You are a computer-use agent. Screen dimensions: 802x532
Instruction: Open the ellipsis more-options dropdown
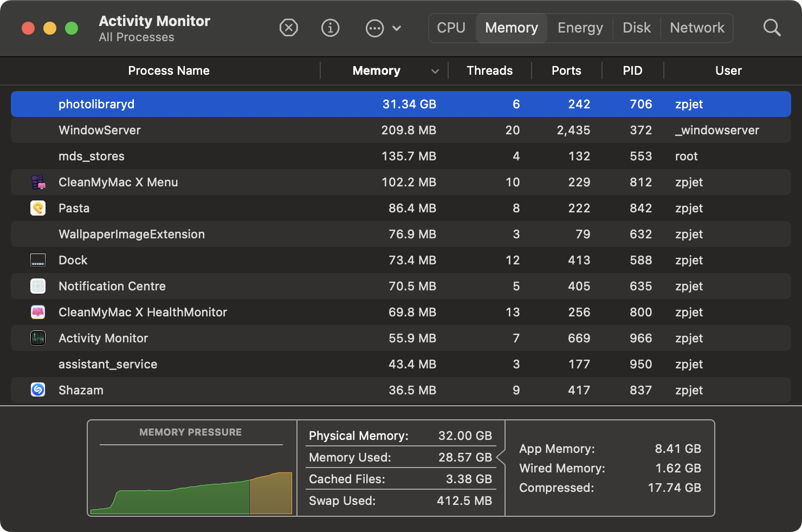click(x=383, y=28)
